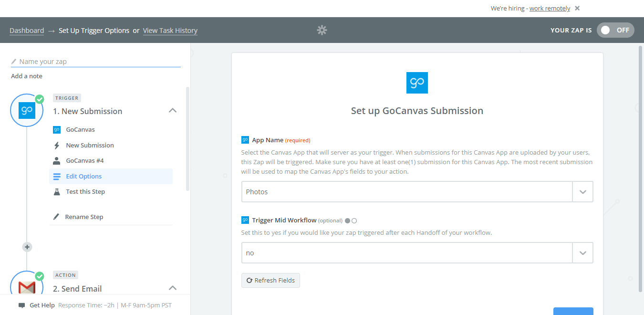Click the large GoCanvas logo in setup panel

tap(417, 83)
